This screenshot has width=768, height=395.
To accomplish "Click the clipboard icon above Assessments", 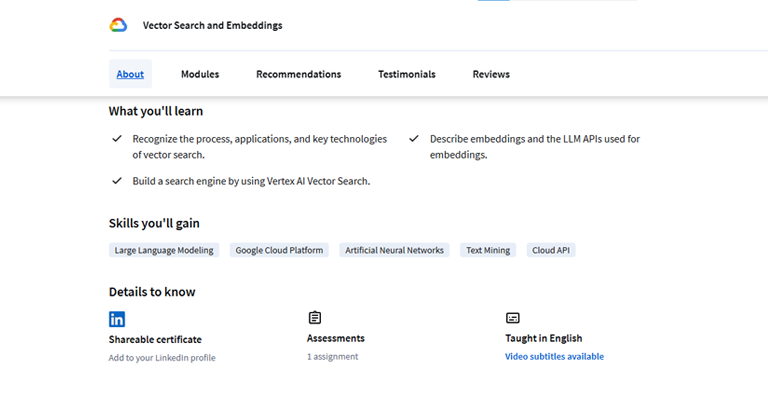I will point(315,318).
